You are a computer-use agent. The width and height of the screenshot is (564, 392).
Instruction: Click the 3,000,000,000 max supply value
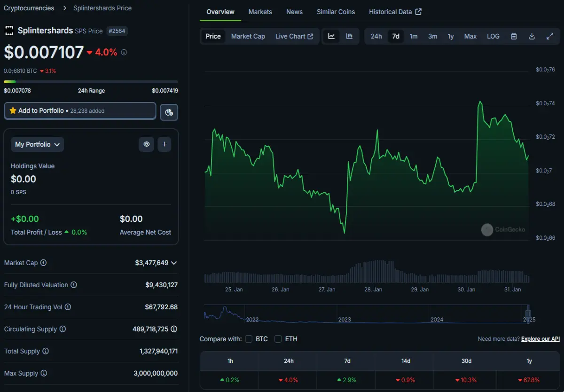point(156,373)
